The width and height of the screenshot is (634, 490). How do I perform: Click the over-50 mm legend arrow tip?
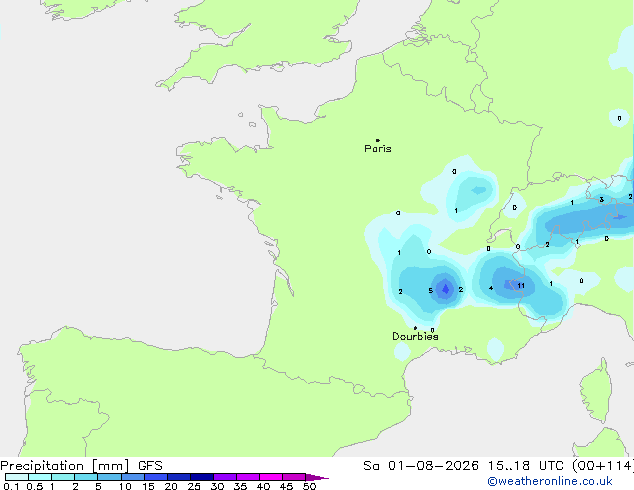(x=317, y=477)
